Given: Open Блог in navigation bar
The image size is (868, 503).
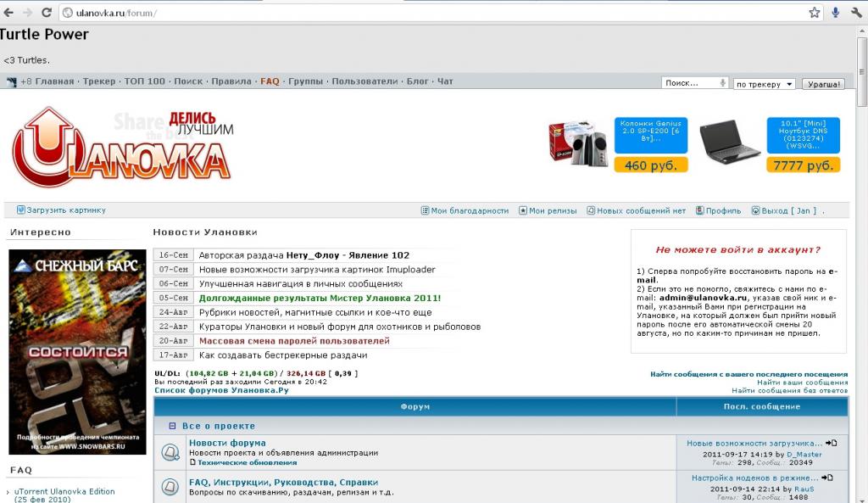Looking at the screenshot, I should (417, 81).
